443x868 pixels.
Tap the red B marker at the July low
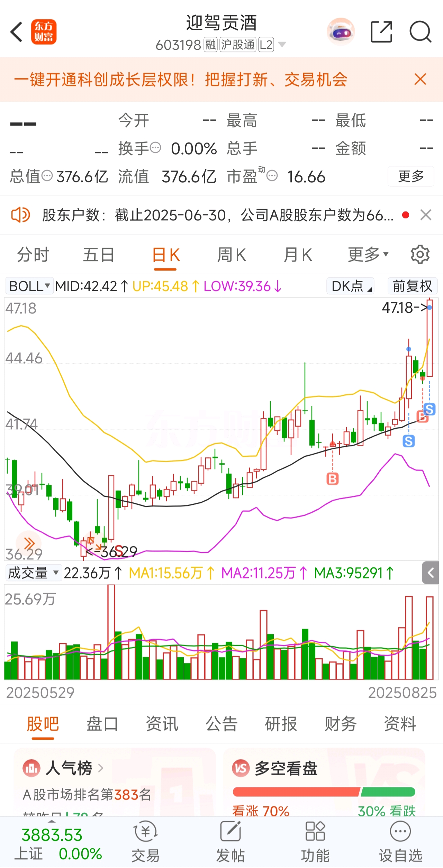333,479
